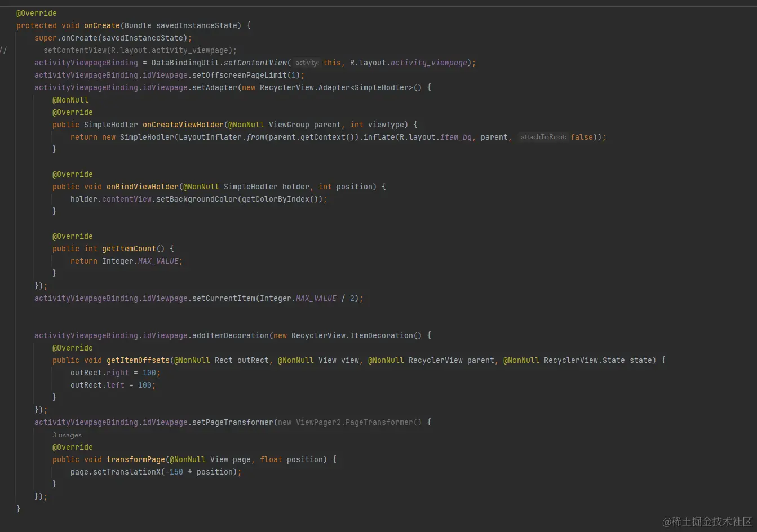This screenshot has width=757, height=532.
Task: Click the "outRect.left" assignment
Action: click(x=113, y=385)
